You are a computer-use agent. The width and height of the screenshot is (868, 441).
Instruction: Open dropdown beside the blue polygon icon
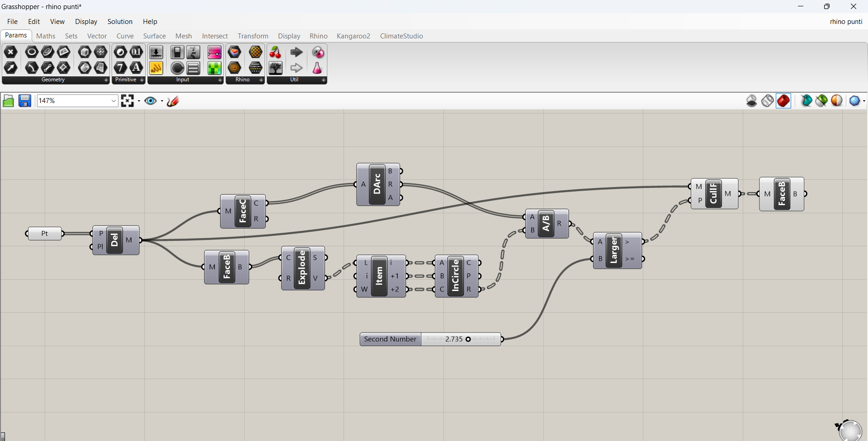pyautogui.click(x=864, y=101)
